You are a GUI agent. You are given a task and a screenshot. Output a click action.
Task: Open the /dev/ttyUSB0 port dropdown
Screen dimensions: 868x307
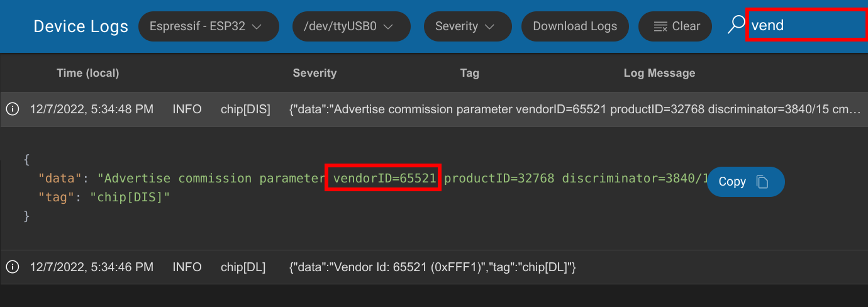pyautogui.click(x=351, y=26)
